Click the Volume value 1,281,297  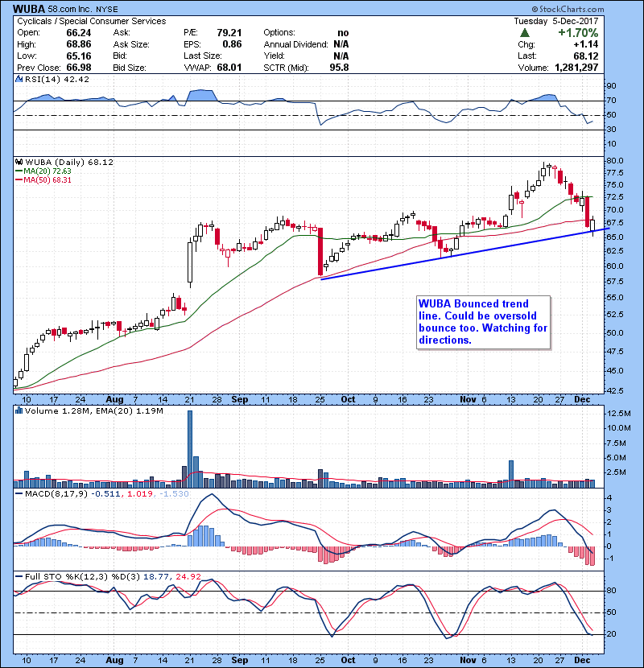tap(576, 68)
